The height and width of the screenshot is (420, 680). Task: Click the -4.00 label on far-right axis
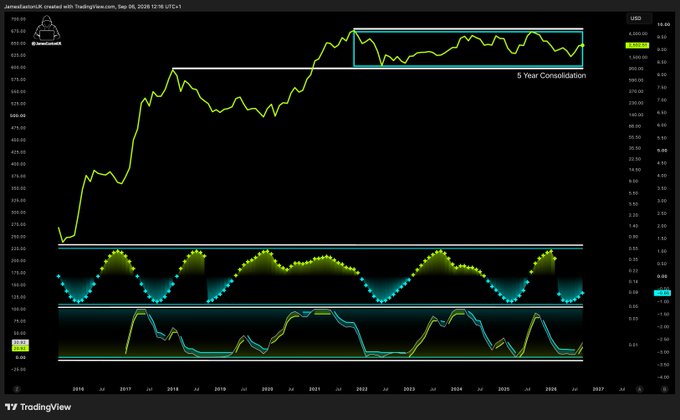point(663,377)
